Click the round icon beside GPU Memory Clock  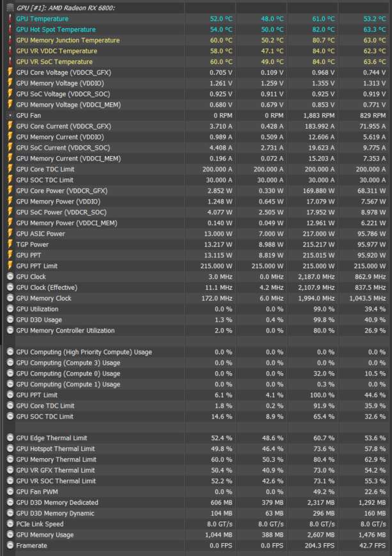coord(10,298)
